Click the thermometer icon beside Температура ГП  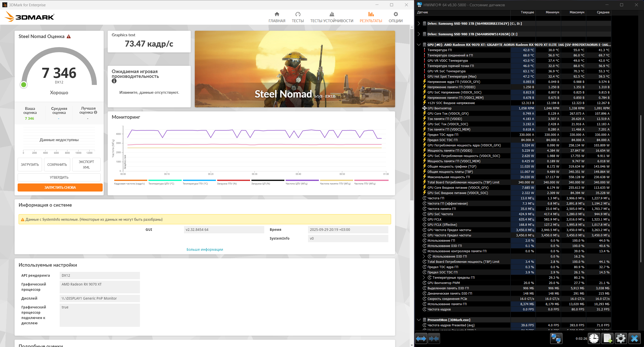pos(424,50)
